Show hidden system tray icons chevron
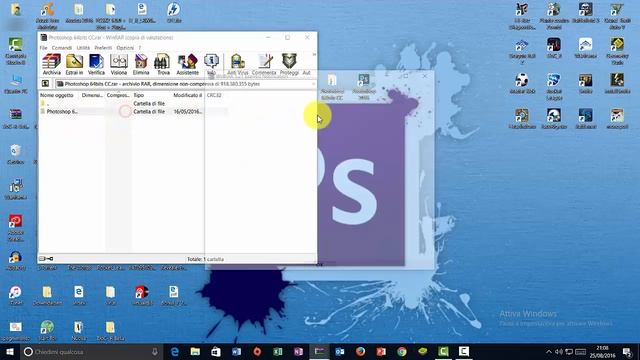The image size is (640, 360). point(549,351)
